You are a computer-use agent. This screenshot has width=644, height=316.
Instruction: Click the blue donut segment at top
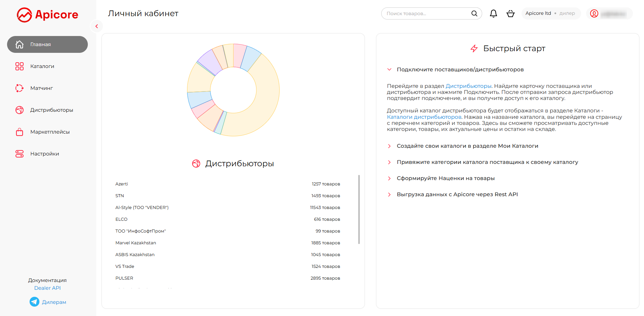tap(251, 58)
